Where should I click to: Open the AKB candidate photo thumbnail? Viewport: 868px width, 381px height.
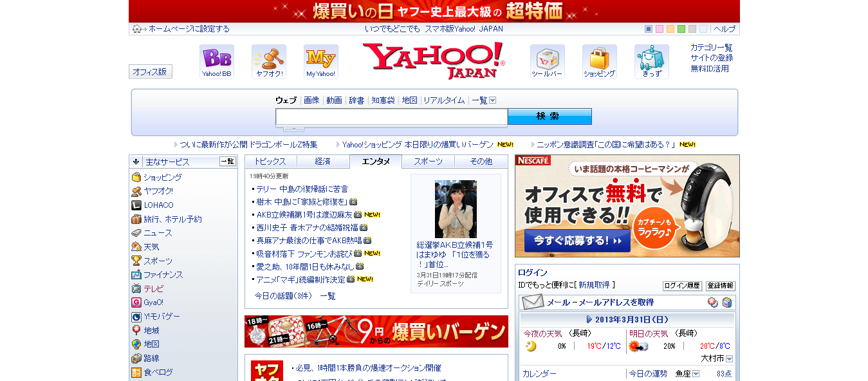456,209
